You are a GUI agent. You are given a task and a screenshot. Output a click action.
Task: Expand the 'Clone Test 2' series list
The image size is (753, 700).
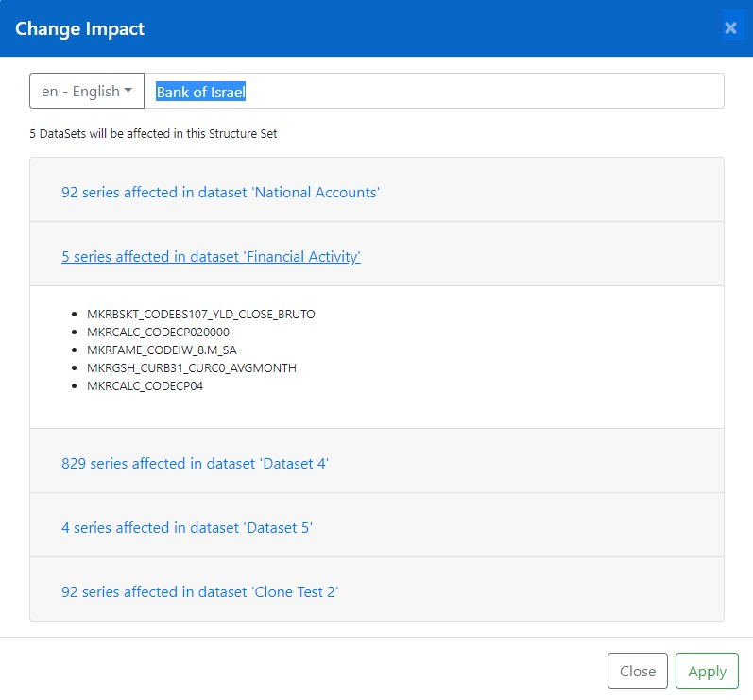click(x=200, y=591)
